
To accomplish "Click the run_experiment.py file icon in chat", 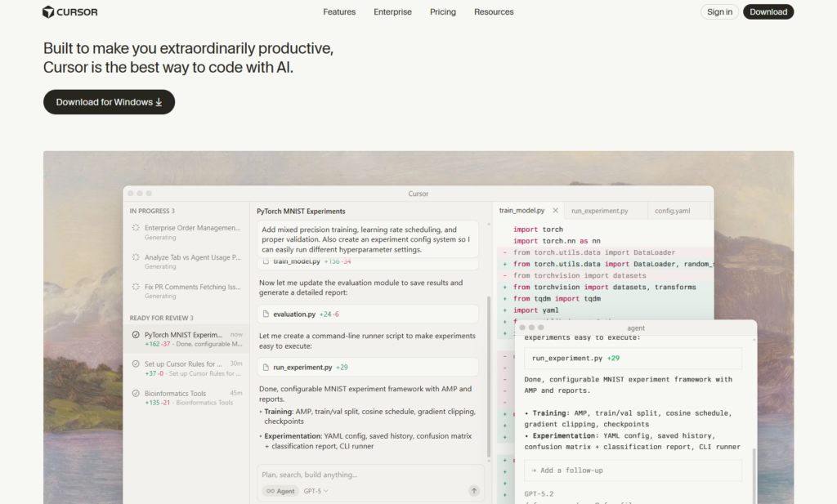I will pyautogui.click(x=266, y=368).
